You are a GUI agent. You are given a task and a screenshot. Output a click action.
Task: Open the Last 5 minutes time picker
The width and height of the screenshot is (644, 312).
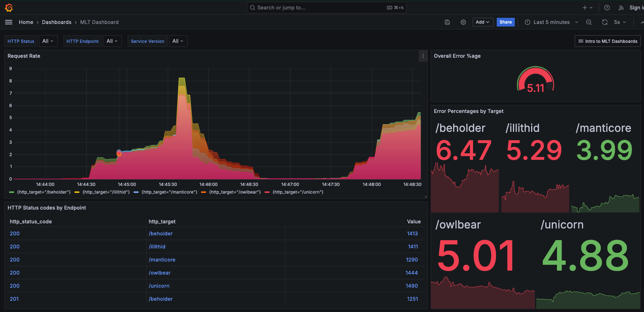(551, 22)
